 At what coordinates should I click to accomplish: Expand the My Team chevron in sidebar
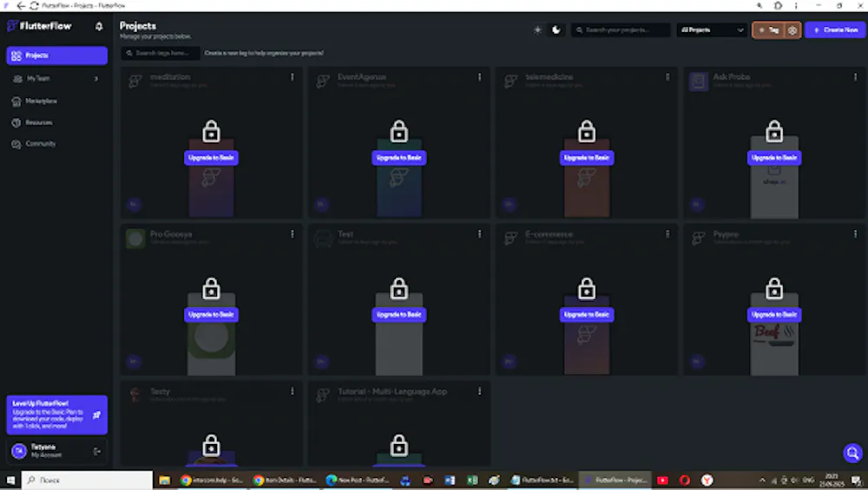coord(96,79)
